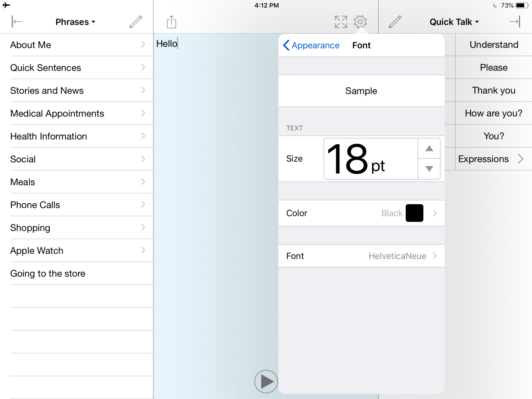The height and width of the screenshot is (399, 532).
Task: Open the black text color picker
Action: click(x=414, y=213)
